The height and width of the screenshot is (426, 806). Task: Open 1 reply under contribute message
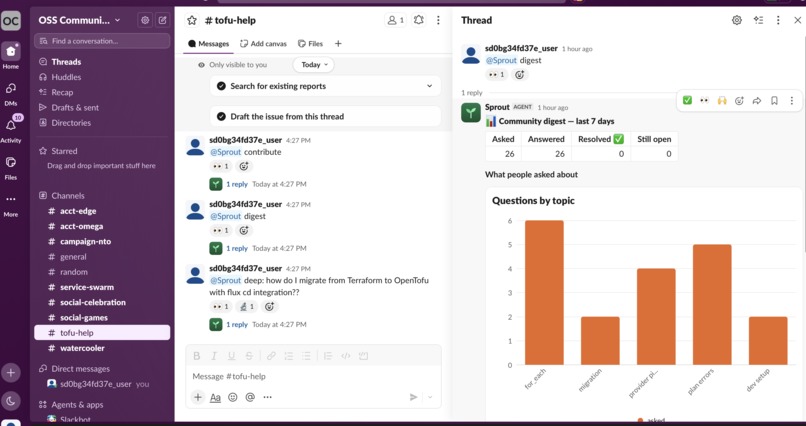click(x=236, y=184)
